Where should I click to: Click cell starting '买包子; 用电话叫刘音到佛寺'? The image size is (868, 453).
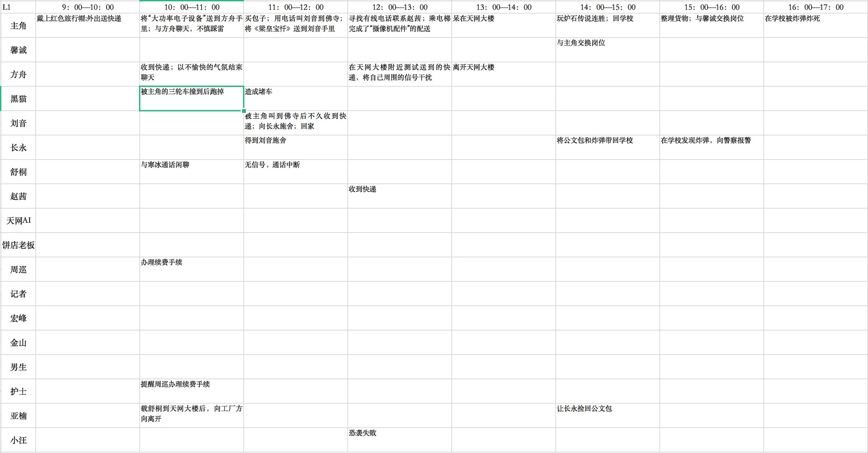[x=296, y=26]
